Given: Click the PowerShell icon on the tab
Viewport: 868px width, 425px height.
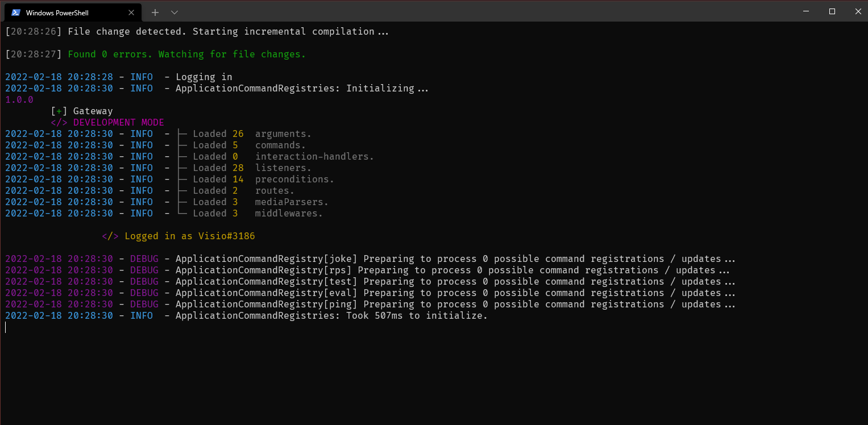Looking at the screenshot, I should [x=16, y=11].
